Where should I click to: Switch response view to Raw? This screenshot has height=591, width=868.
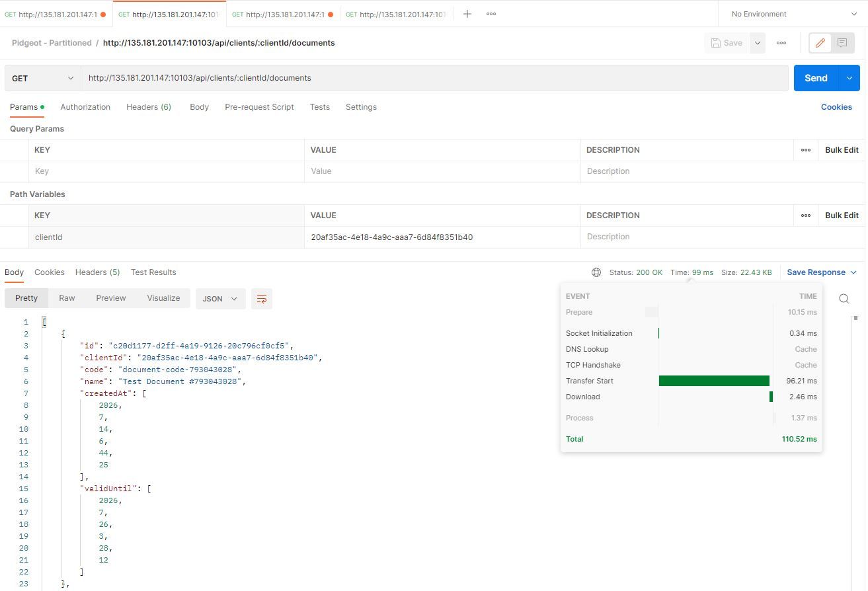click(67, 298)
